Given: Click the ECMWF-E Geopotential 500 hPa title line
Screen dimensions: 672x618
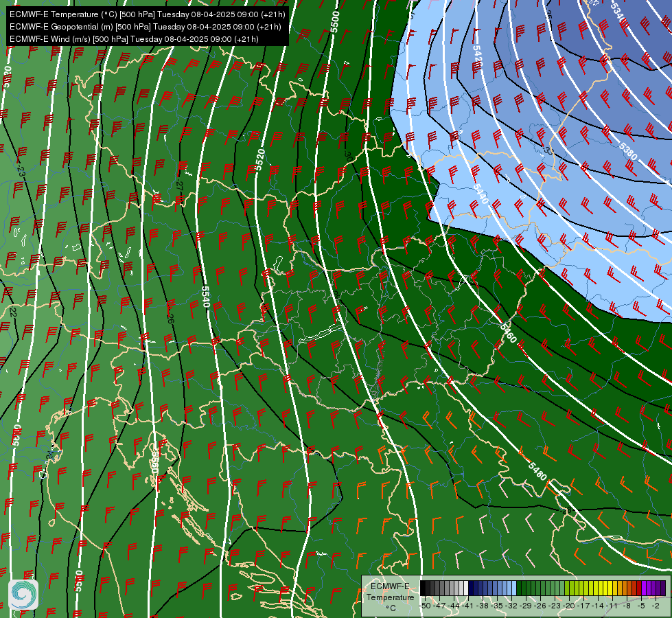Looking at the screenshot, I should point(146,27).
